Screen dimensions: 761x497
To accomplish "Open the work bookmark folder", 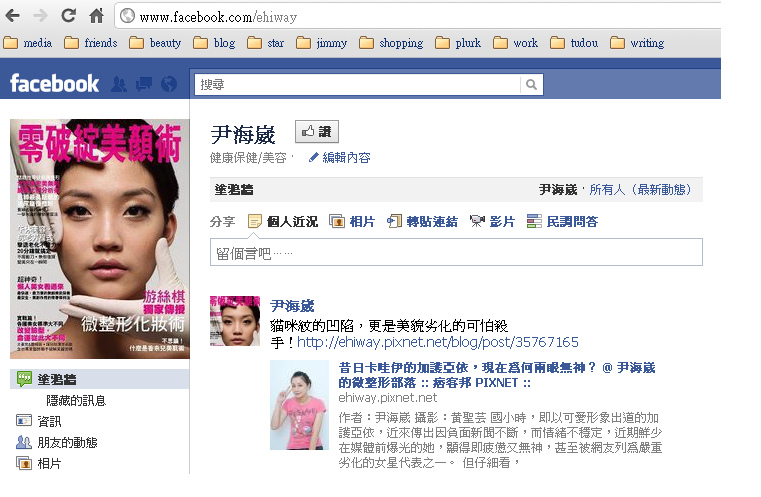I will [x=515, y=43].
